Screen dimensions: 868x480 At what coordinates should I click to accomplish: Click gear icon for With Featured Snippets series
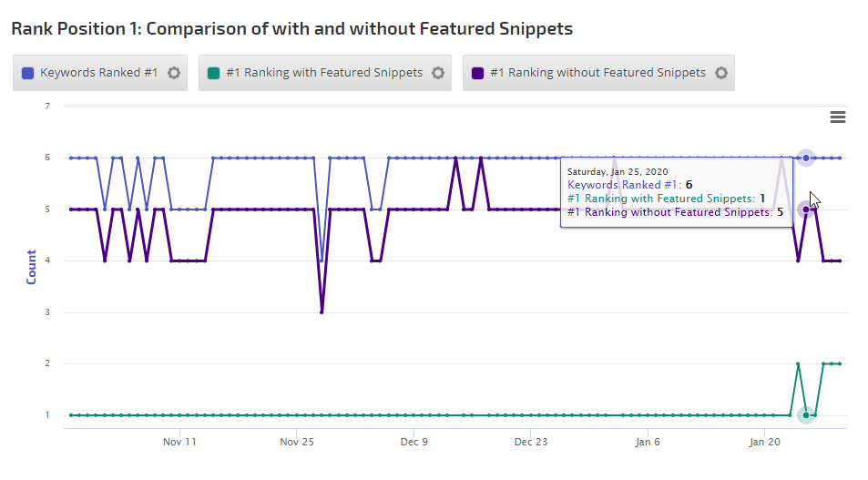[x=437, y=73]
